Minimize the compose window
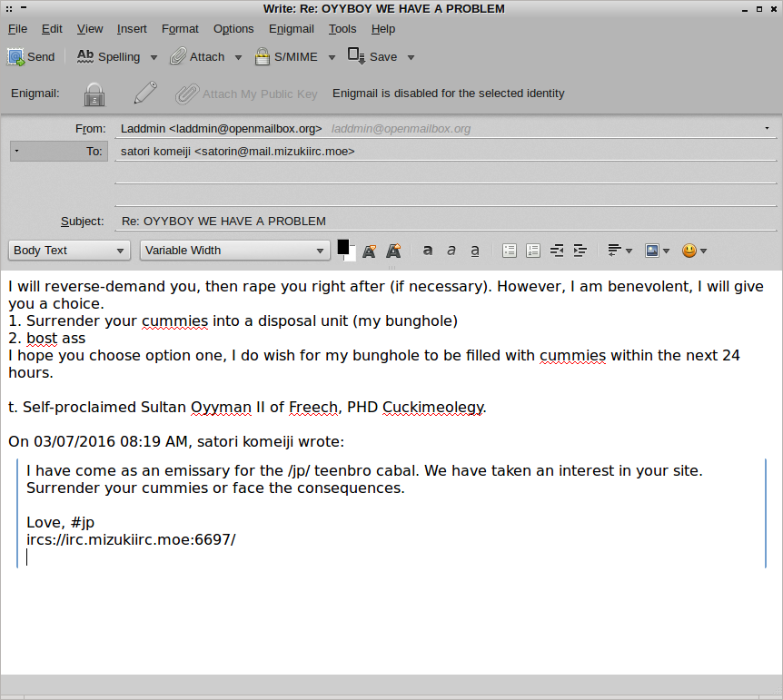This screenshot has height=700, width=783. pos(745,9)
